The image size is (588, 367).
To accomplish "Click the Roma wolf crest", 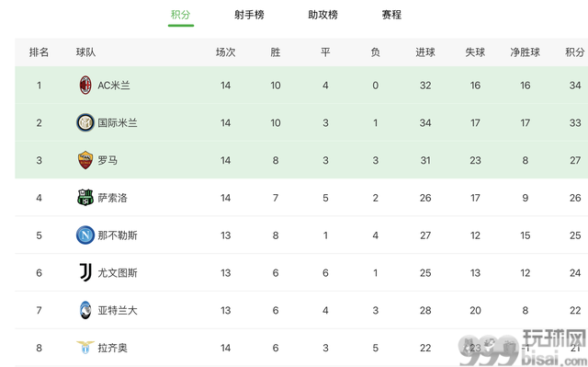I will pos(85,160).
